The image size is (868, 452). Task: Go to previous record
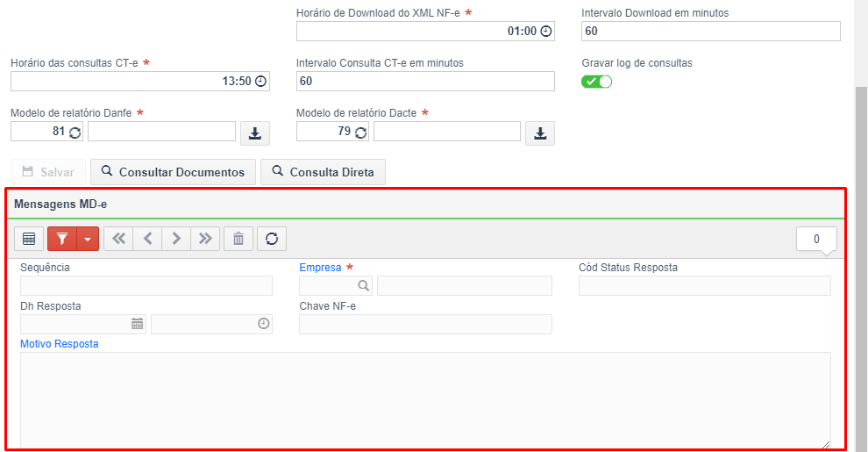(x=147, y=239)
